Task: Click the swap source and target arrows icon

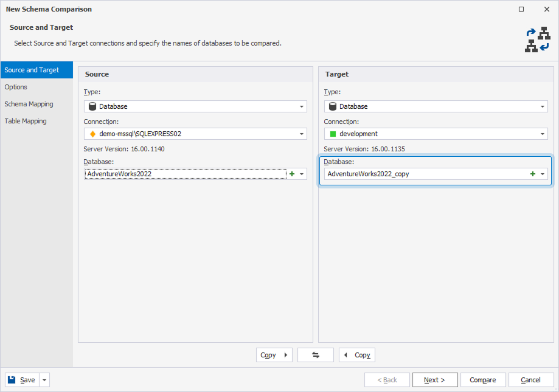Action: point(315,354)
